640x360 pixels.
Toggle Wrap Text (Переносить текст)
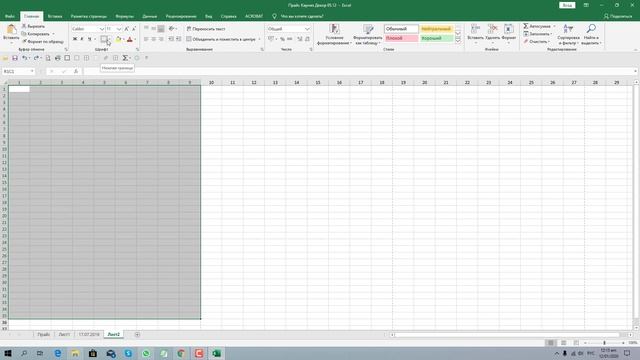pos(206,29)
